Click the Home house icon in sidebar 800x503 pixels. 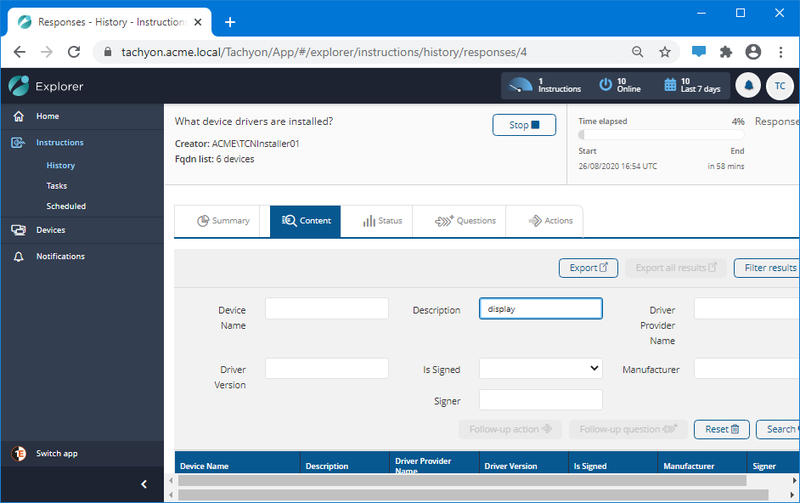18,116
